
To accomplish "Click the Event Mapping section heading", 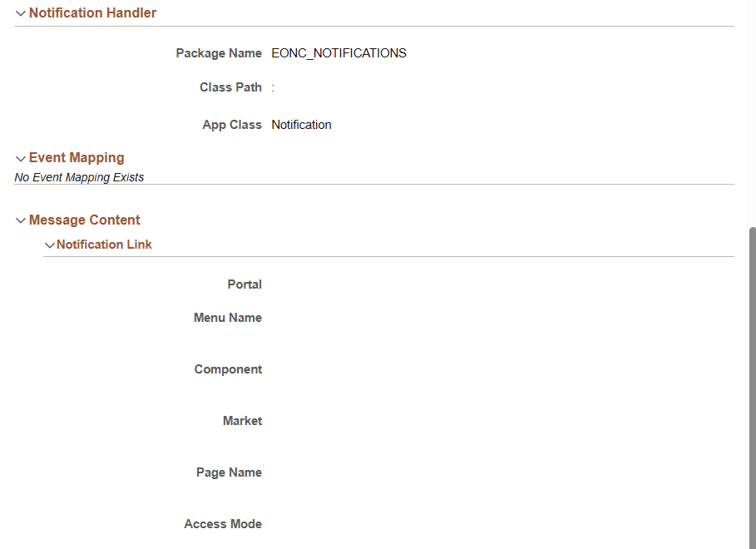I will pyautogui.click(x=77, y=157).
